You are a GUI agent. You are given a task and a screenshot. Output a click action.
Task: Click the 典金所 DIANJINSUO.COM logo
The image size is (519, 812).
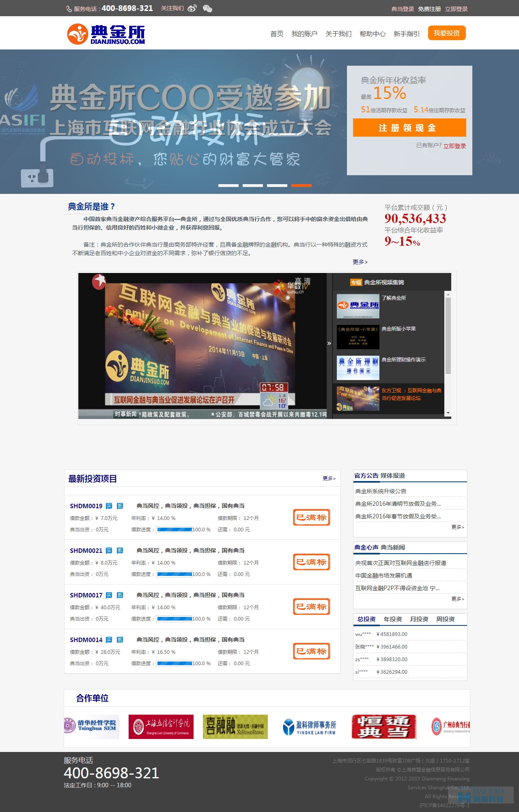(106, 34)
